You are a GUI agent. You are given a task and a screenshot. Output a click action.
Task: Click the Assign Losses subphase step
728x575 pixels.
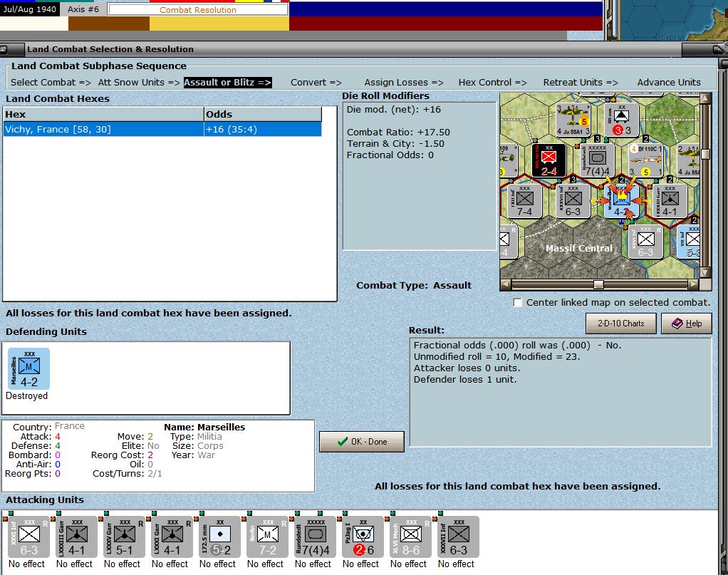(x=404, y=82)
